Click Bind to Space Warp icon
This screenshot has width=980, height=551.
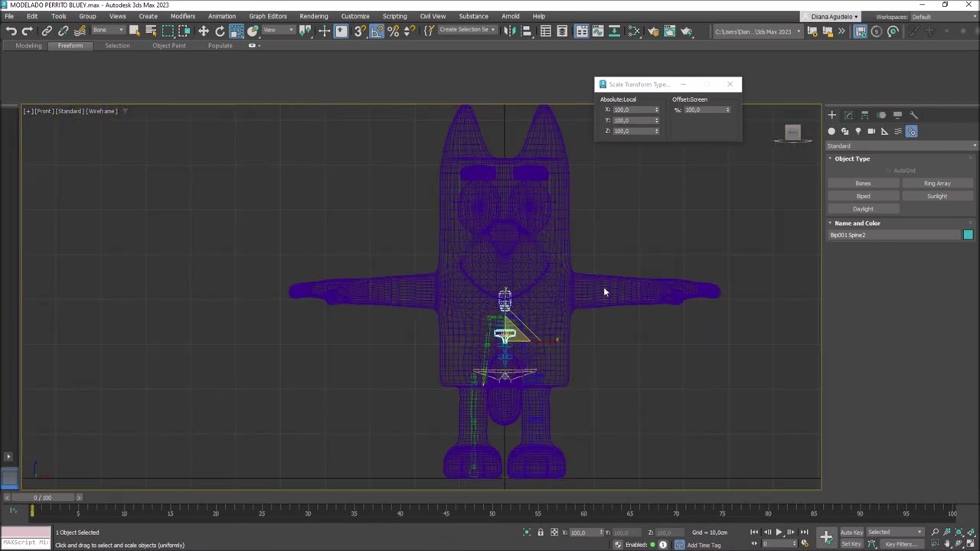click(x=80, y=31)
